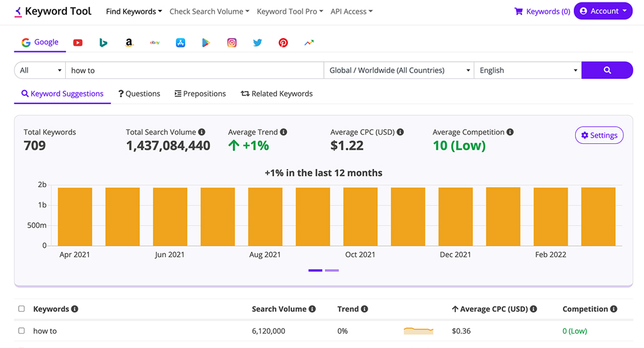Select the Google Play Store source
This screenshot has width=644, height=348.
click(205, 43)
